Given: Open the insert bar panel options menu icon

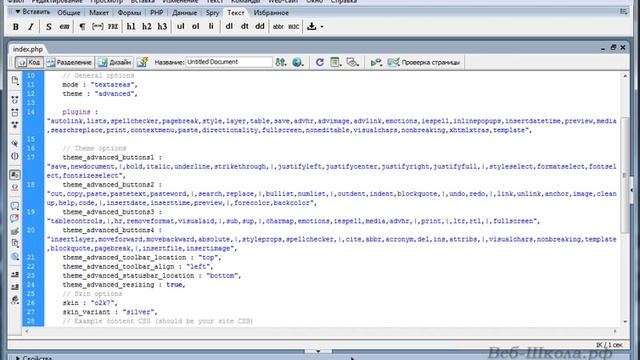Looking at the screenshot, I should tap(623, 12).
